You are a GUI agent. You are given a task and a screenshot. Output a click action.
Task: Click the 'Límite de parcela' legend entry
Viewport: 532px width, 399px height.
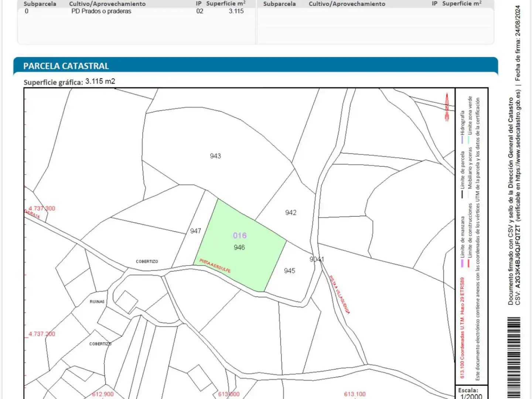pos(462,175)
